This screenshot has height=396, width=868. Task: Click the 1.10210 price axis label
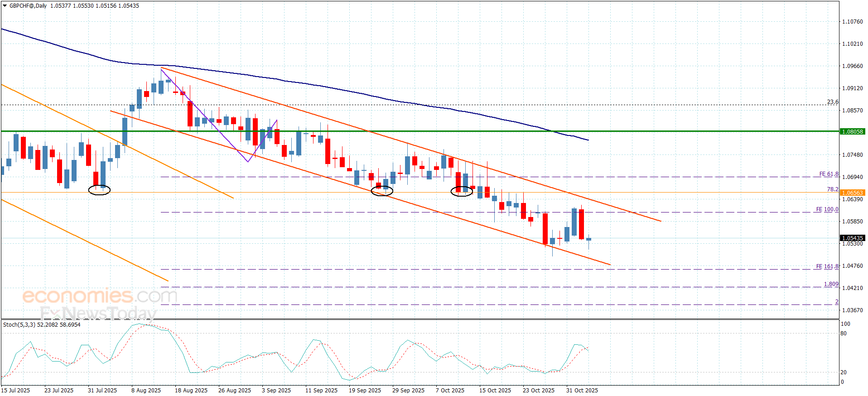(852, 44)
